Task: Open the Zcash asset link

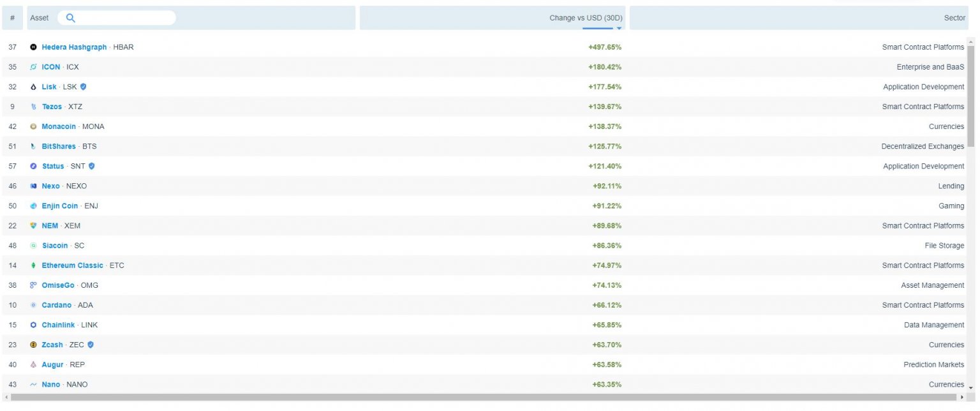Action: coord(52,344)
